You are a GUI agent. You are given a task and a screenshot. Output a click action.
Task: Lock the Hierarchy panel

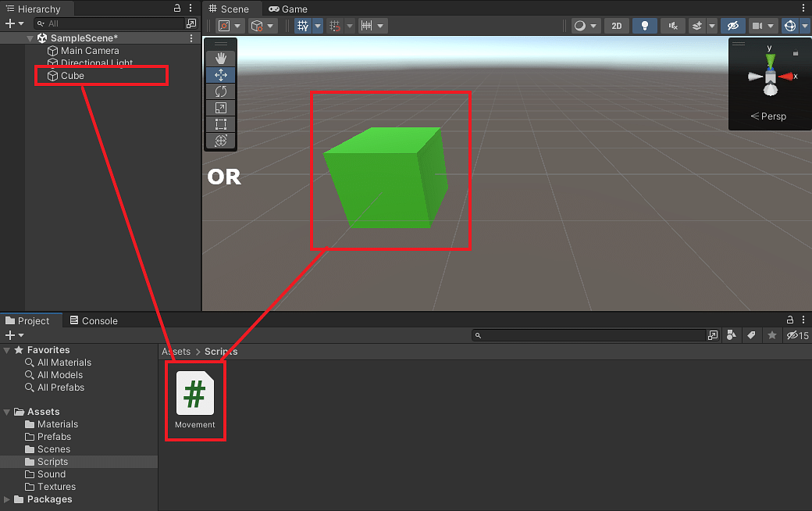click(177, 8)
